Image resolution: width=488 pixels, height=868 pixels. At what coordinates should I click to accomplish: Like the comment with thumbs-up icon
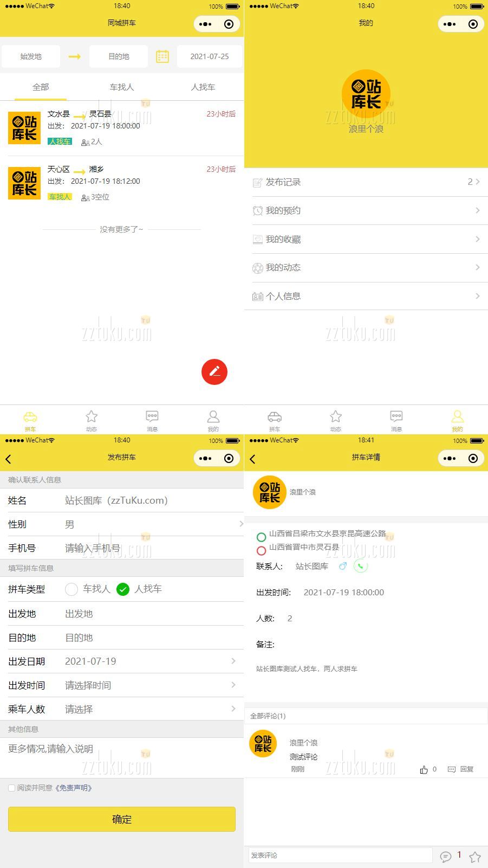424,769
